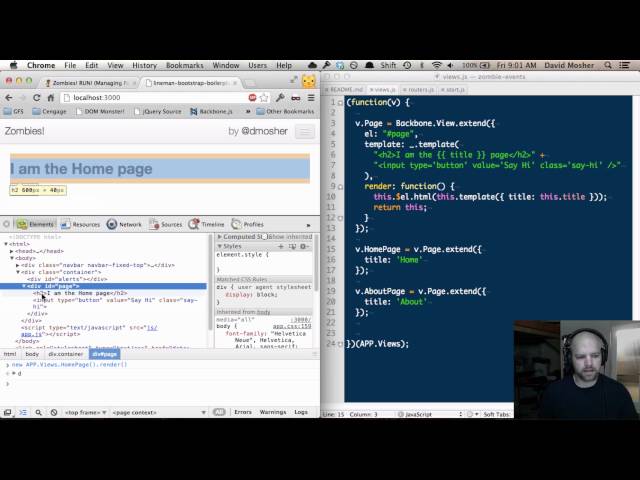Select the All console filter
Image resolution: width=640 pixels, height=480 pixels.
click(219, 412)
